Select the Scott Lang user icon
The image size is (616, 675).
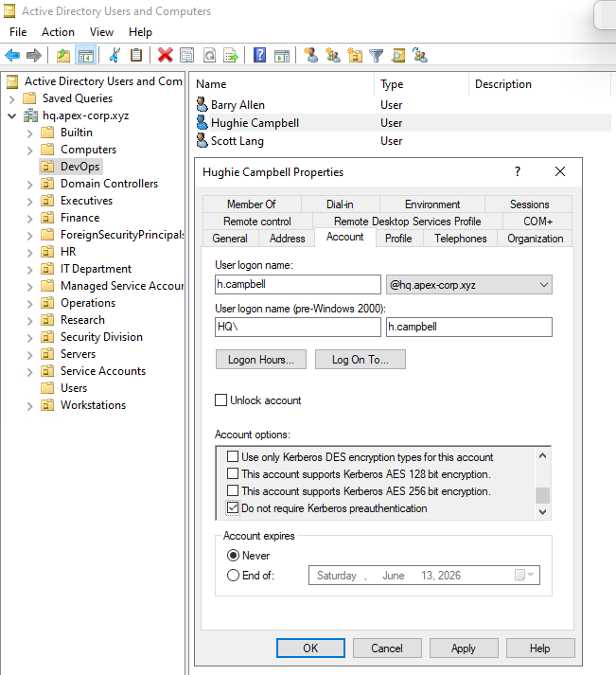202,140
